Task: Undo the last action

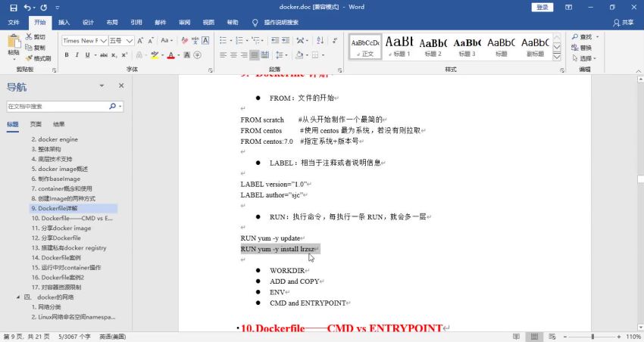Action: (x=27, y=8)
